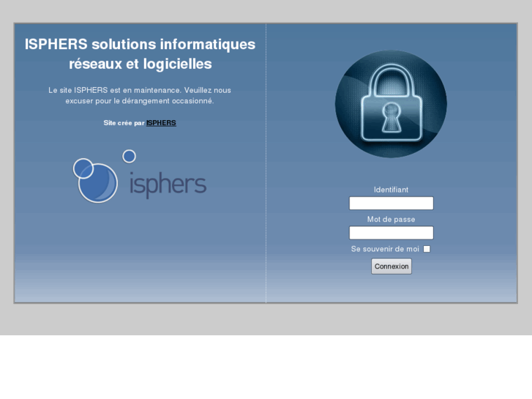Image resolution: width=532 pixels, height=399 pixels.
Task: Tick the 'Se souvenir de moi' checkbox
Action: [x=427, y=249]
